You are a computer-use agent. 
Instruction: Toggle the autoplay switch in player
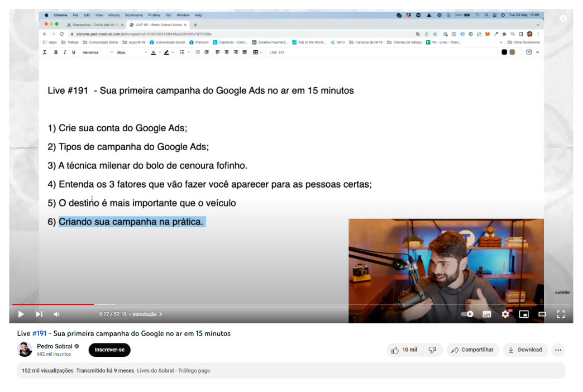point(467,314)
